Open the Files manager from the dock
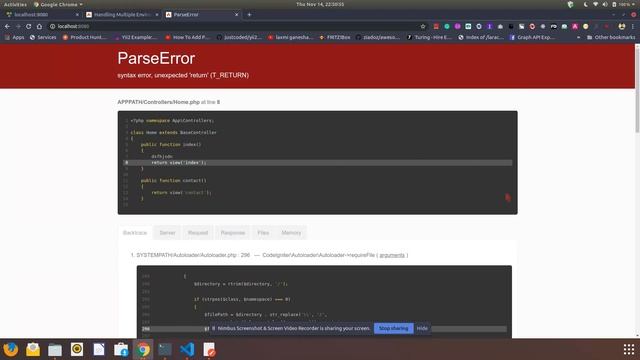640x360 pixels. 55,349
